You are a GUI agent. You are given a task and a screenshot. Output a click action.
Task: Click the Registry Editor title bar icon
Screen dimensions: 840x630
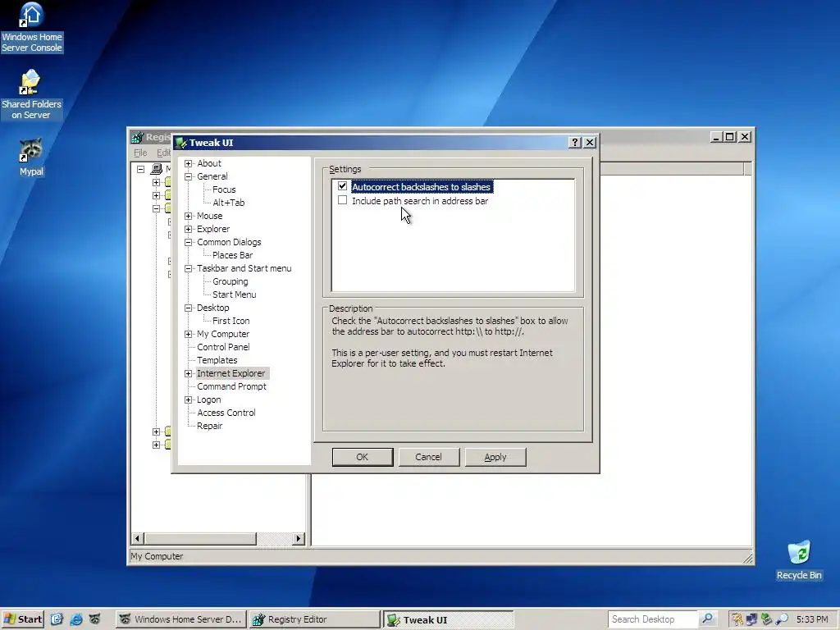[x=138, y=137]
